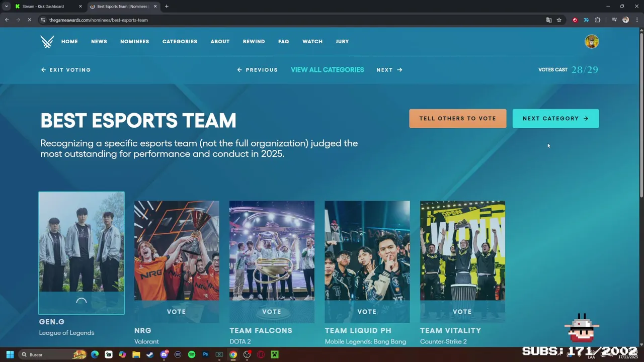644x362 pixels.
Task: Click the Team Liquid PH photo
Action: coord(367,251)
